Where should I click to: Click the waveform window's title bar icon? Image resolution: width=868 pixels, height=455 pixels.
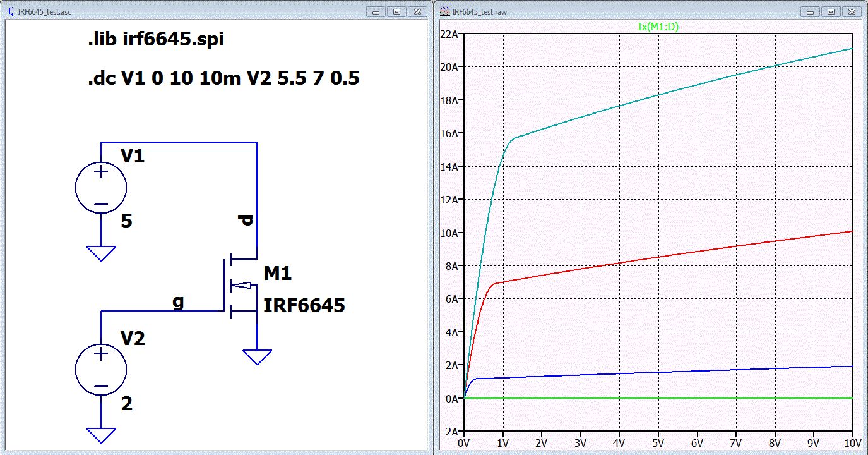[x=444, y=11]
